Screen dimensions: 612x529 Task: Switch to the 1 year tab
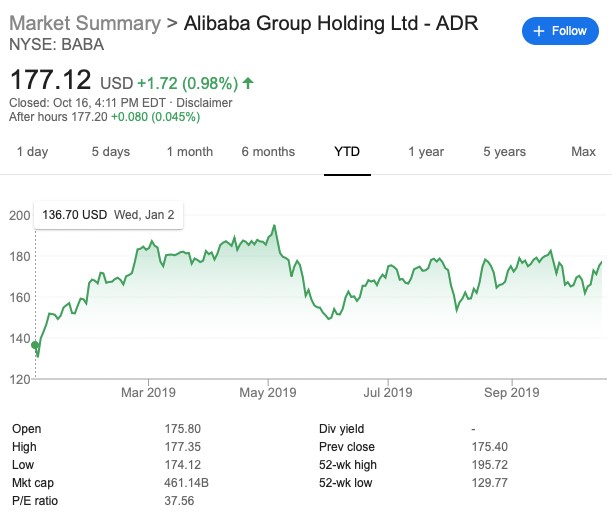pos(426,152)
